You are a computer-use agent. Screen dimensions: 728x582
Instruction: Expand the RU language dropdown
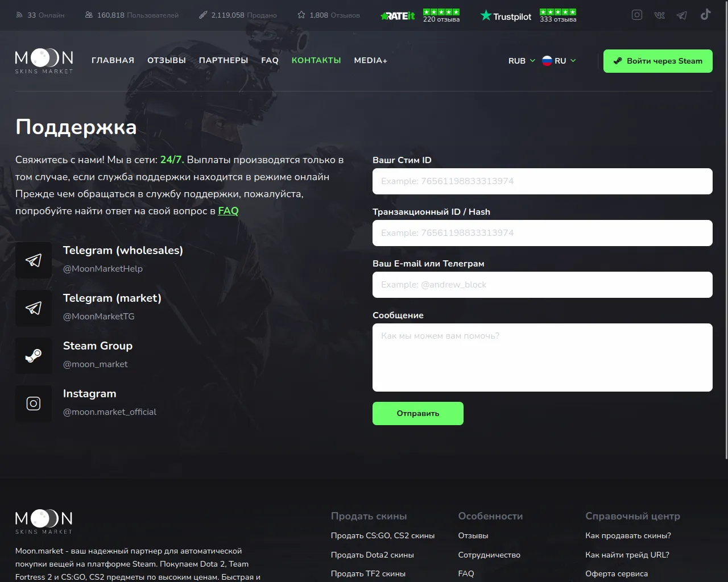(x=559, y=61)
